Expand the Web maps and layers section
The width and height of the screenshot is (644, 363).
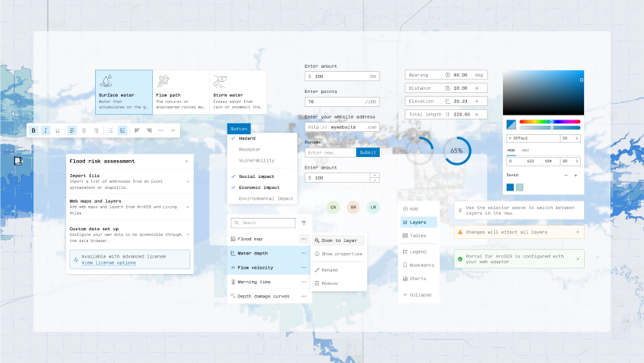[188, 207]
